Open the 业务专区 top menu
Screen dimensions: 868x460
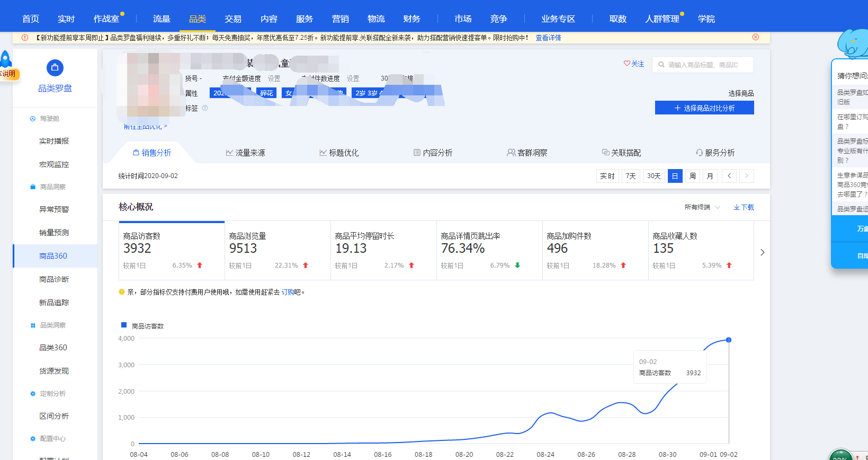(558, 19)
